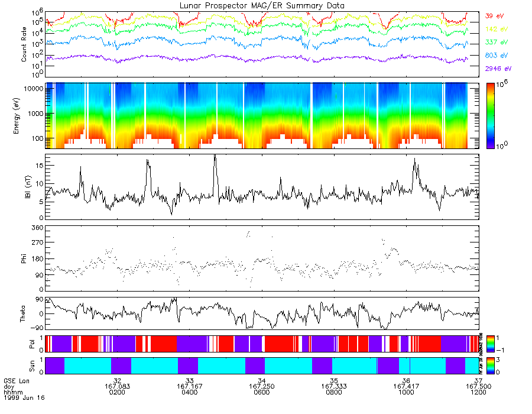
Task: Click the '-90' tick on the Theta axis
Action: click(x=37, y=328)
